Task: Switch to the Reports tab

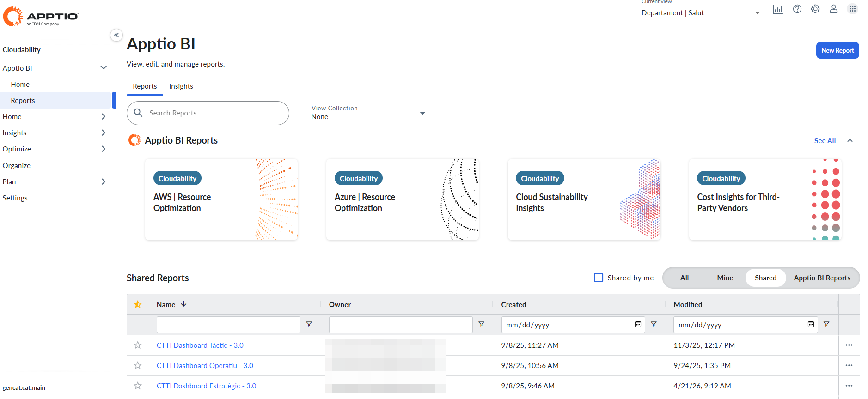Action: 145,86
